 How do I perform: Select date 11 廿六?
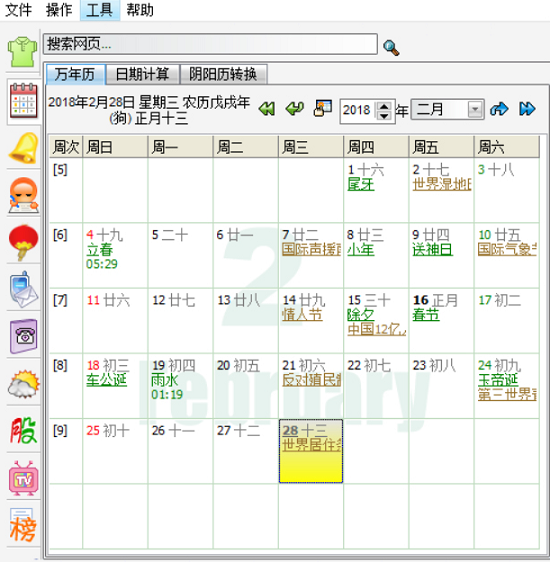click(x=108, y=300)
